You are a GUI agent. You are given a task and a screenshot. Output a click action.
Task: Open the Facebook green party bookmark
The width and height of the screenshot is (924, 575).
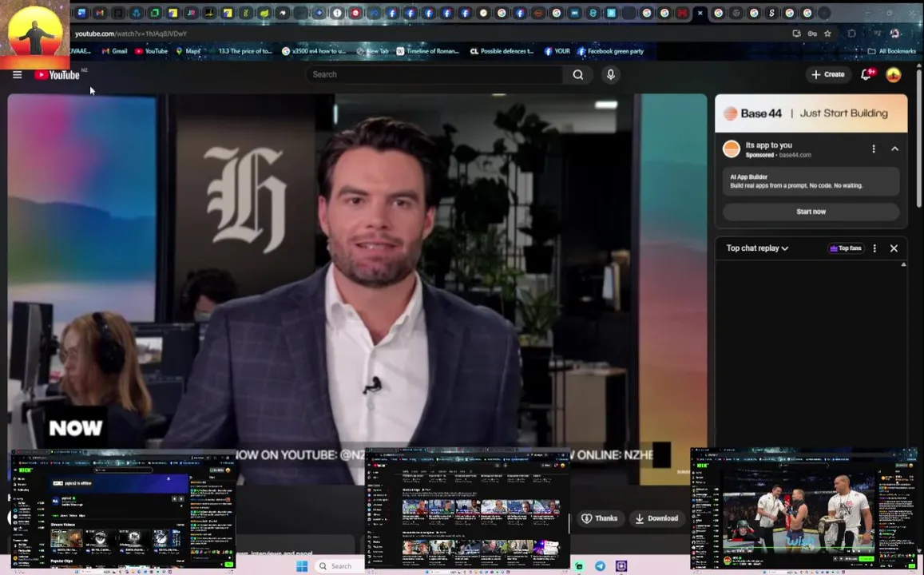610,51
